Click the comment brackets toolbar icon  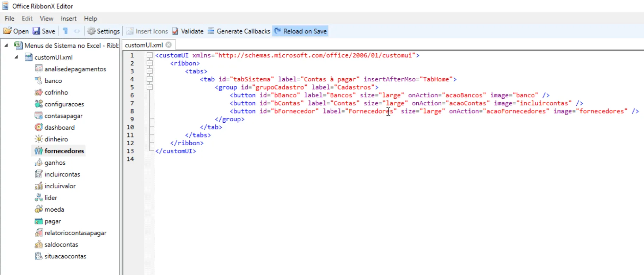[77, 31]
